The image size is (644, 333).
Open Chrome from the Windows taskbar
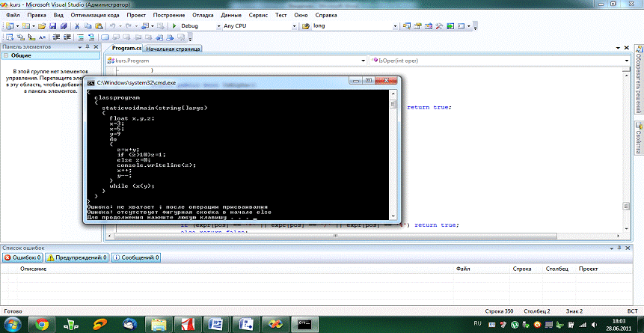pyautogui.click(x=43, y=323)
